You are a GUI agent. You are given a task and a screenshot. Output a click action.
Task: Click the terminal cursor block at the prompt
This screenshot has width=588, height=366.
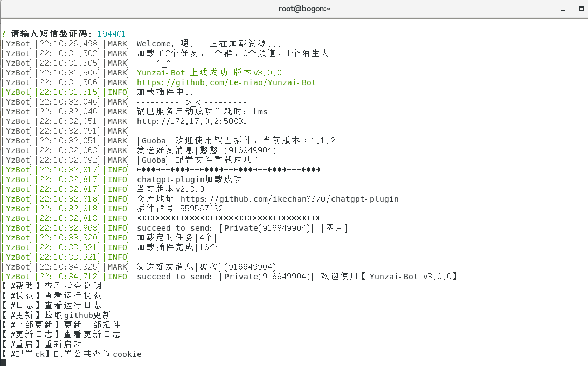4,363
